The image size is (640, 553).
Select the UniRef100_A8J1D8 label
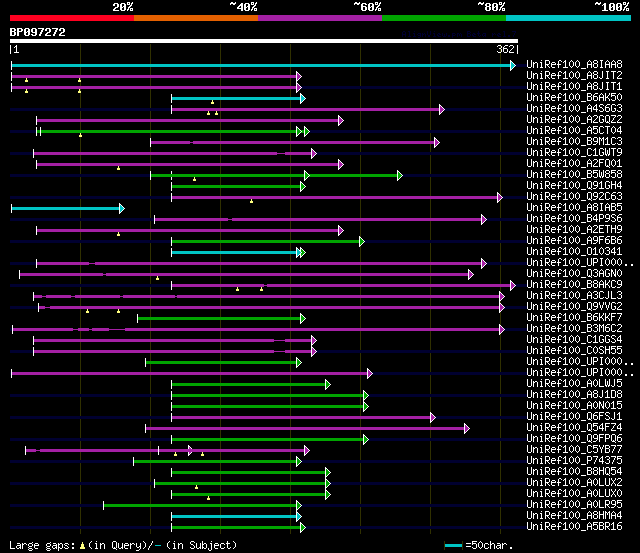[574, 395]
